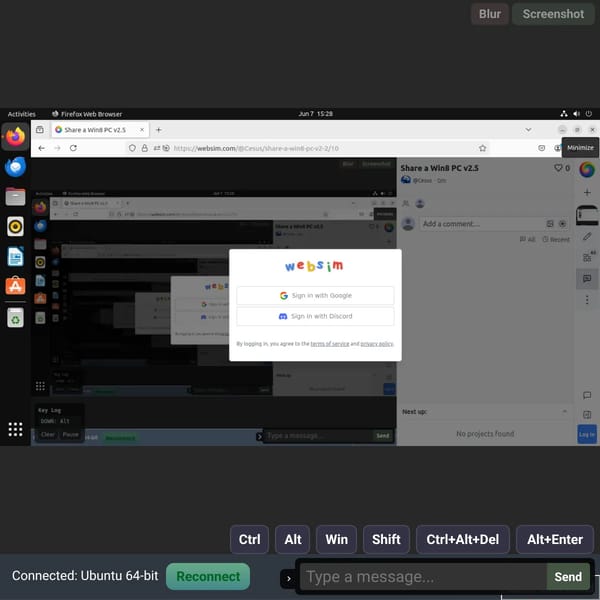Screen dimensions: 600x600
Task: Bookmark the page with the star icon
Action: click(483, 148)
